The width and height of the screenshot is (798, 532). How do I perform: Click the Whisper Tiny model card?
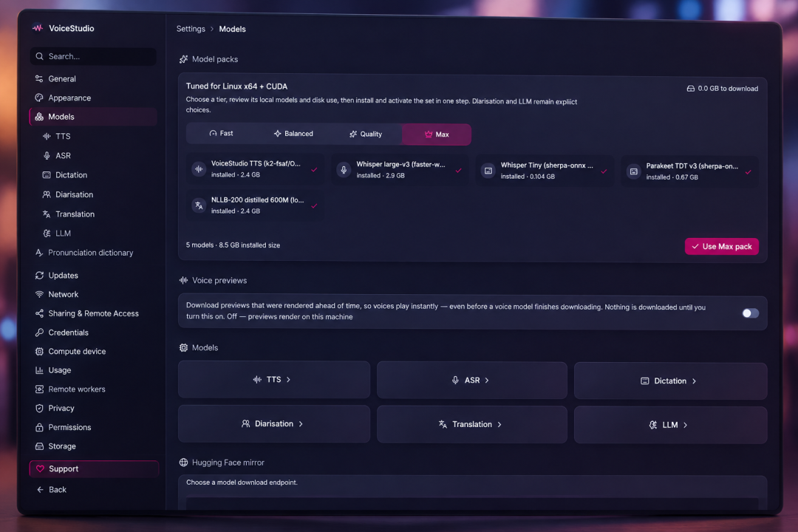[x=545, y=171]
